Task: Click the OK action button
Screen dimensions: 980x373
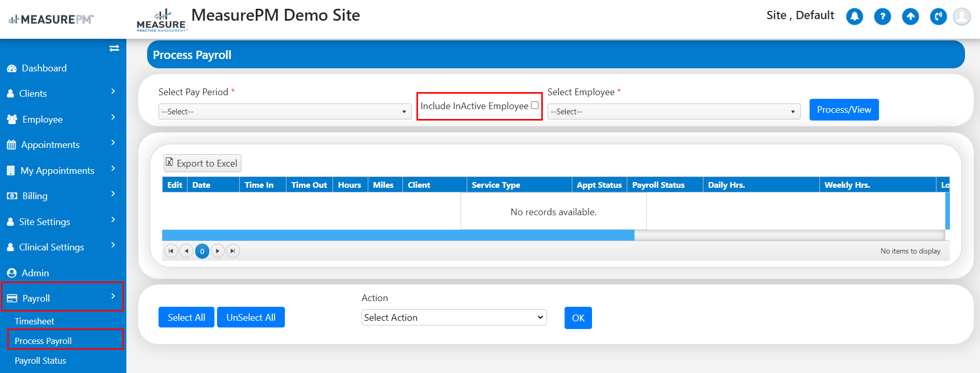Action: coord(578,318)
